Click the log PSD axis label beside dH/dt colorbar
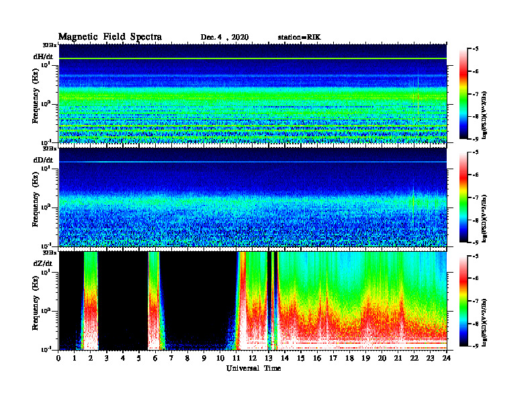The image size is (532, 411). (x=485, y=115)
